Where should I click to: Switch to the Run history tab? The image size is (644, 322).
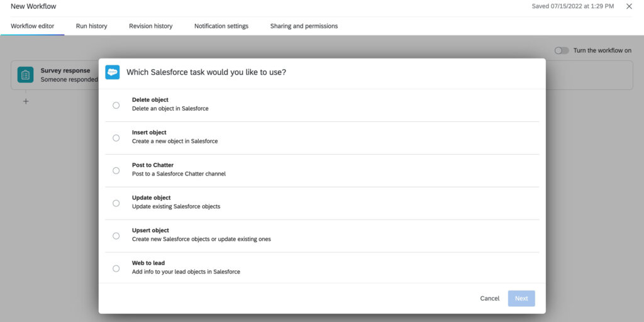pos(92,26)
